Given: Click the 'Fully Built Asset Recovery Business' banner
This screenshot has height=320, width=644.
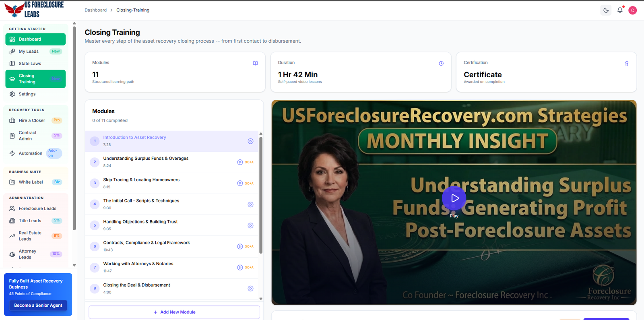Looking at the screenshot, I should 38,295.
